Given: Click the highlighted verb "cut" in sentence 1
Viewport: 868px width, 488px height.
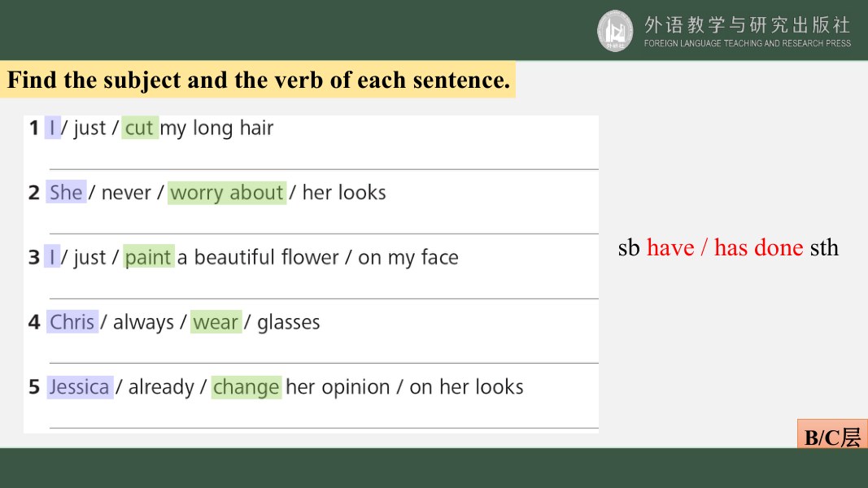Looking at the screenshot, I should pyautogui.click(x=139, y=127).
